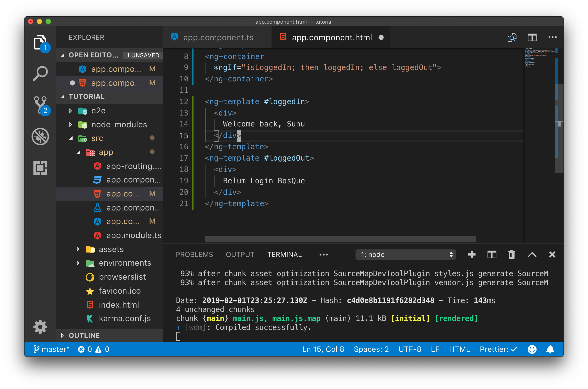Open app.module.ts in explorer

click(x=110, y=235)
